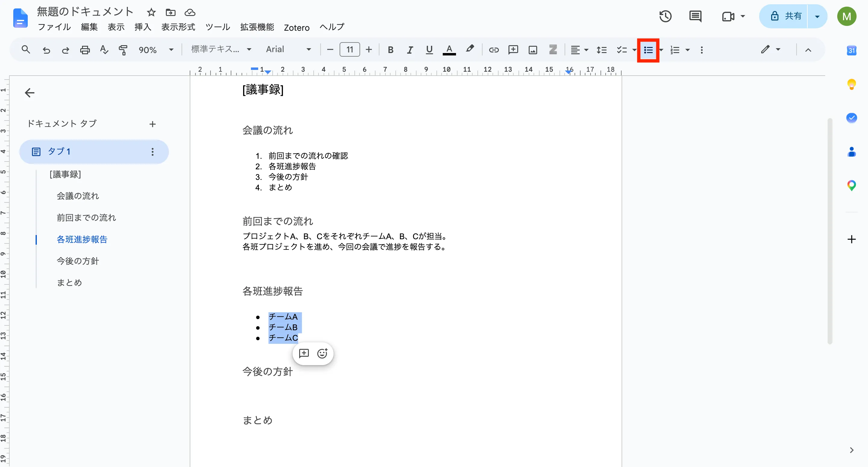The width and height of the screenshot is (868, 467).
Task: Open the 表示形式 menu
Action: 178,27
